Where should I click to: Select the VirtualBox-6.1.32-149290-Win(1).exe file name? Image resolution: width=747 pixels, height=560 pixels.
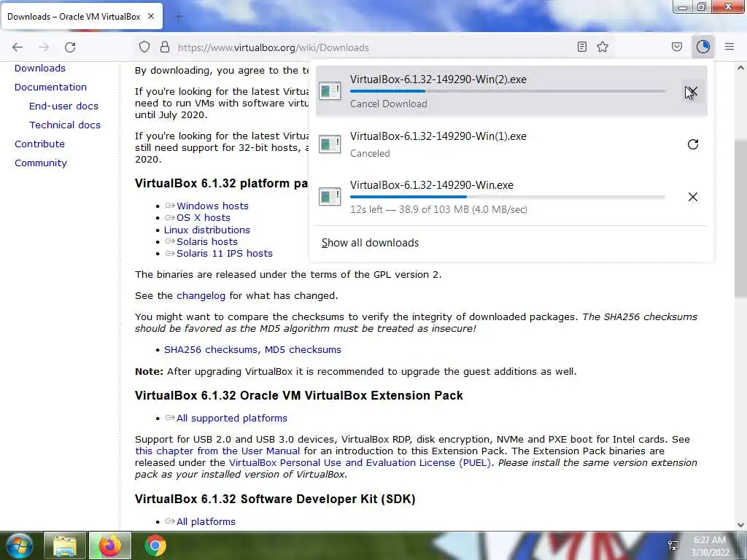(x=438, y=136)
